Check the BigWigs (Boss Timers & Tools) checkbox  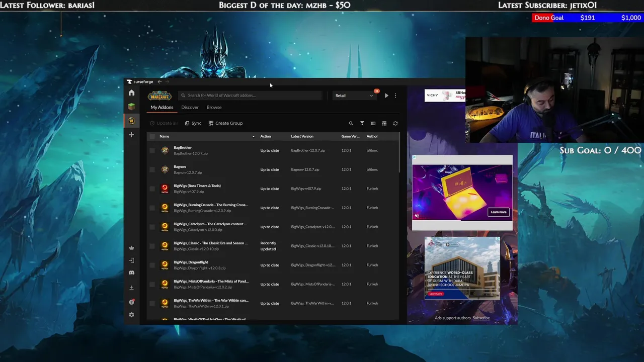click(152, 189)
